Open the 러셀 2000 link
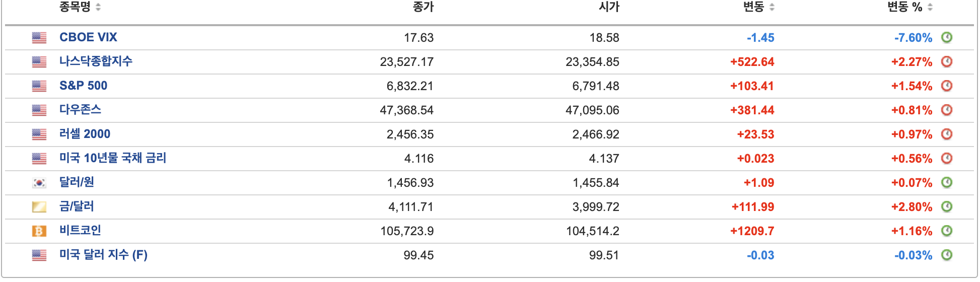The width and height of the screenshot is (980, 282). tap(85, 134)
